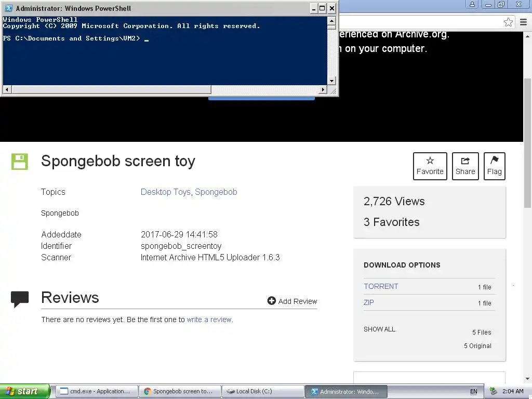Click the taskbar clock showing 2:04 AM
The height and width of the screenshot is (399, 532).
pyautogui.click(x=513, y=391)
